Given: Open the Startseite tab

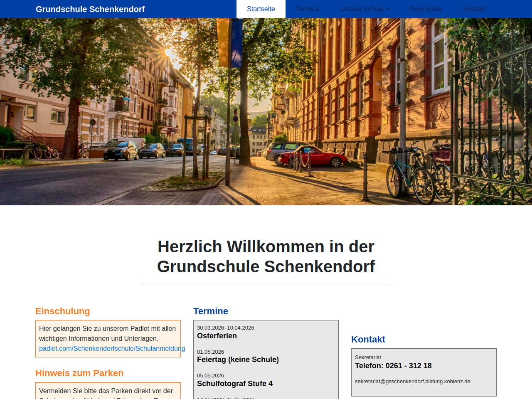Looking at the screenshot, I should click(261, 9).
